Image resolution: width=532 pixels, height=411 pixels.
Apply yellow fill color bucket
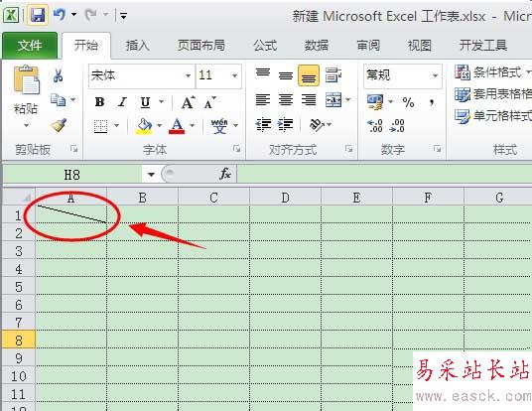click(x=144, y=126)
